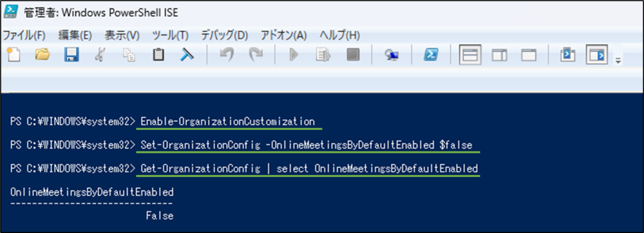This screenshot has width=644, height=233.
Task: Clear the console pane icon
Action: (187, 55)
